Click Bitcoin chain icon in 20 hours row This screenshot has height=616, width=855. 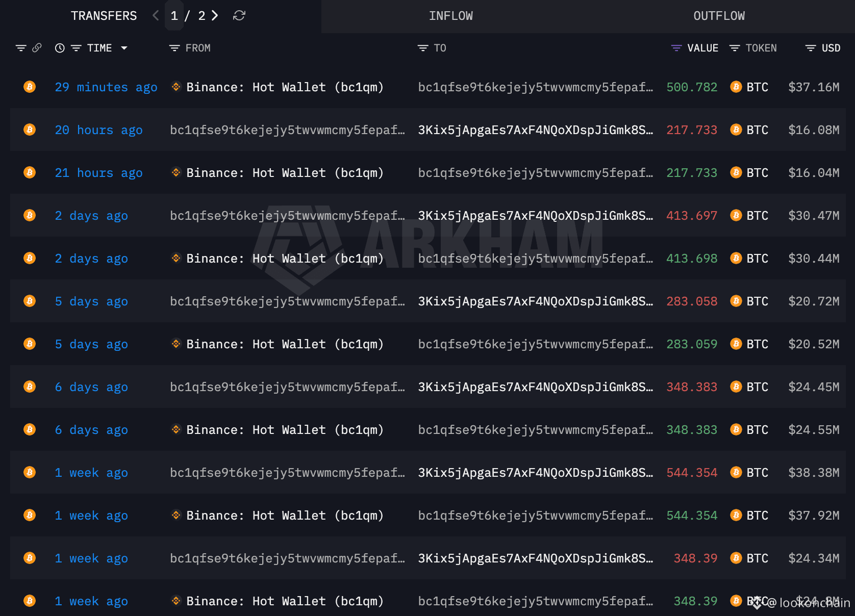[30, 130]
